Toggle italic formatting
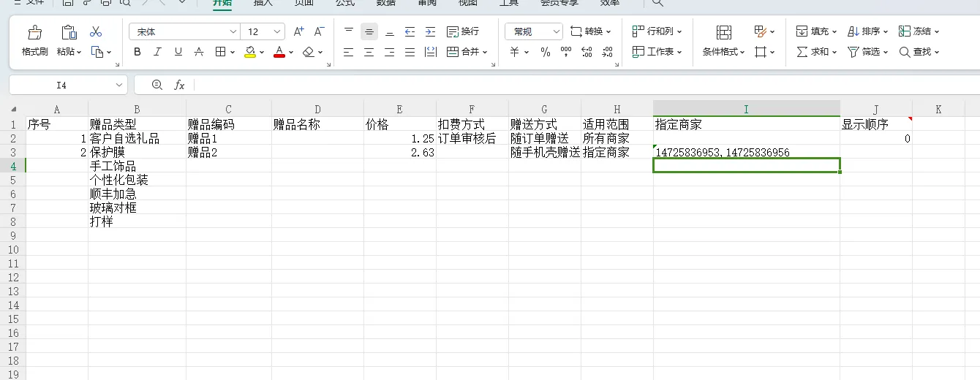980x380 pixels. (x=157, y=52)
